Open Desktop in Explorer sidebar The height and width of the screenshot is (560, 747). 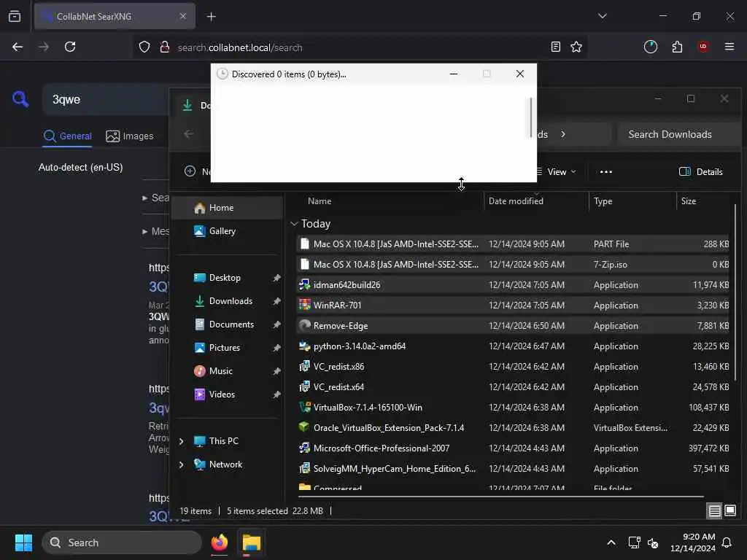(227, 278)
